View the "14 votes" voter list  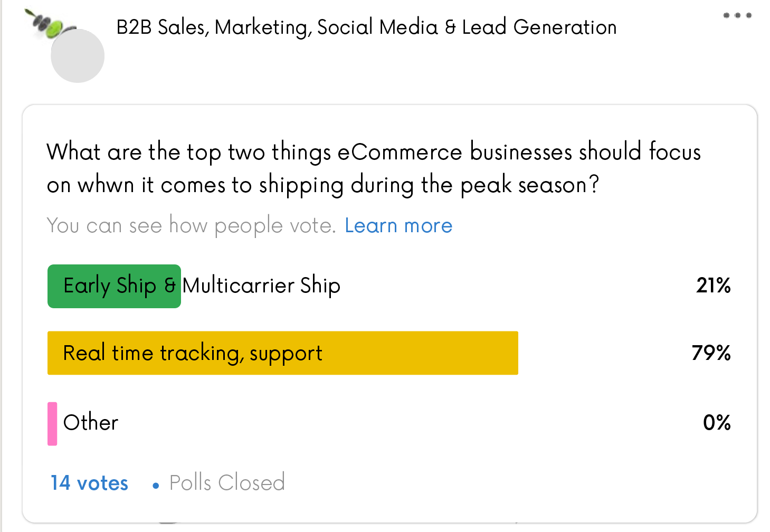(89, 483)
